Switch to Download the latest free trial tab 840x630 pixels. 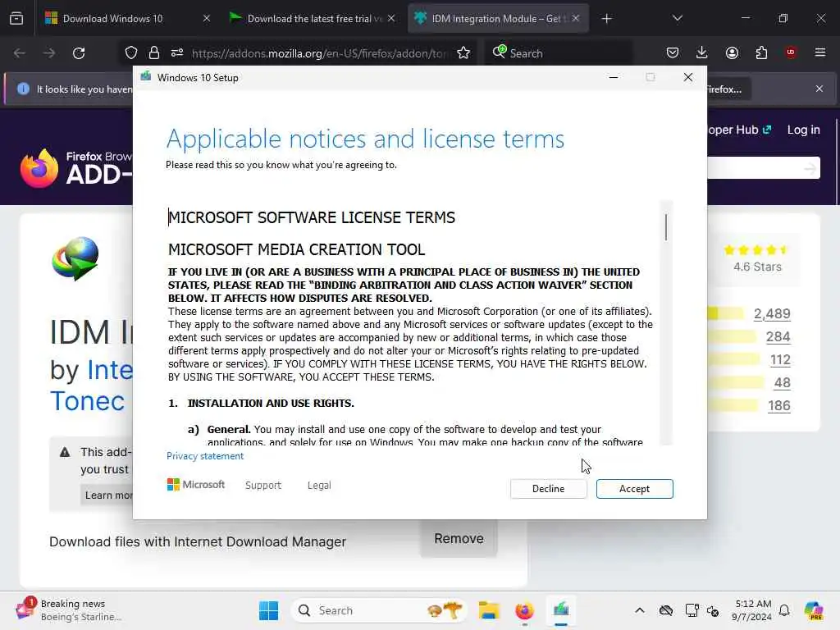point(311,18)
